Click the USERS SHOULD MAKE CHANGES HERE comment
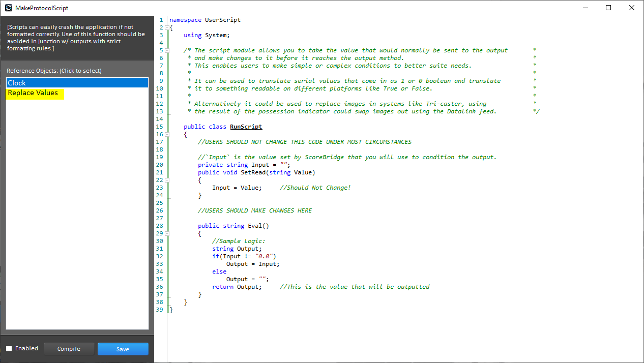 (254, 210)
